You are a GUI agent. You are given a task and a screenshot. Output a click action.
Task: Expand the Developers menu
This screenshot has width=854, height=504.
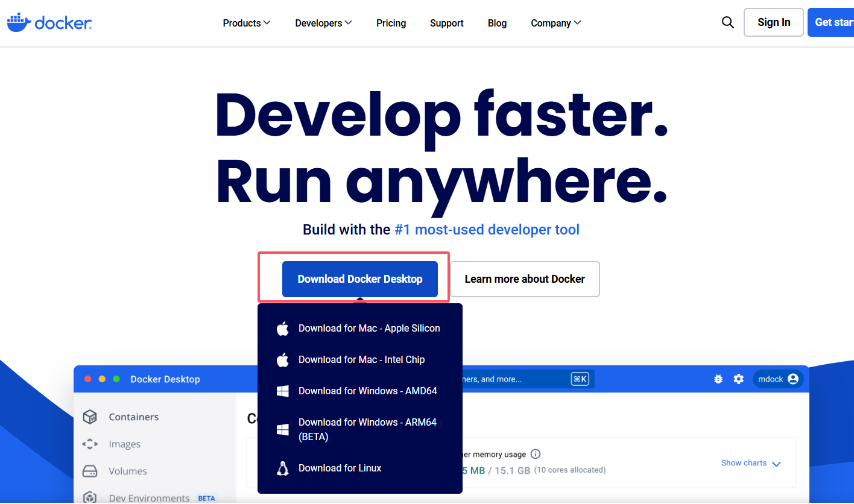coord(323,23)
